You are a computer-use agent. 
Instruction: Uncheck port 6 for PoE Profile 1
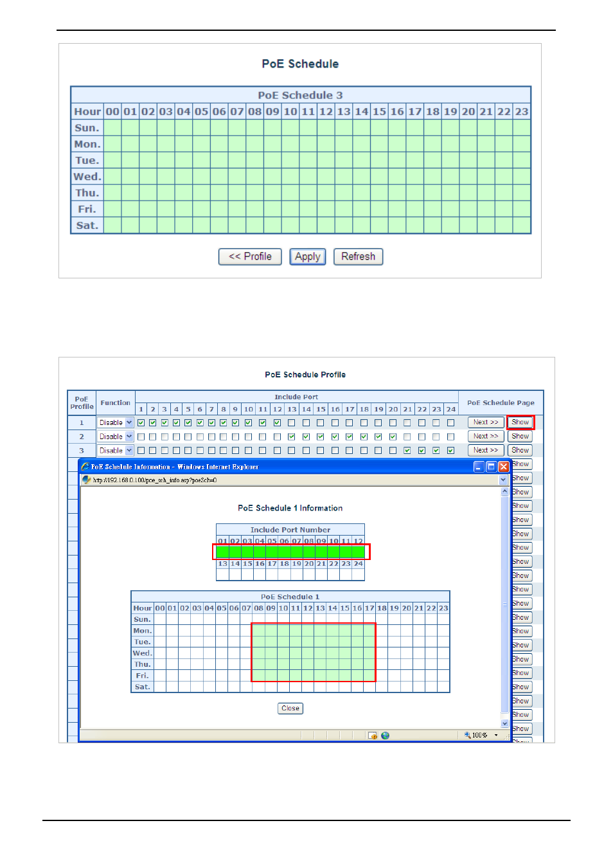(x=200, y=422)
